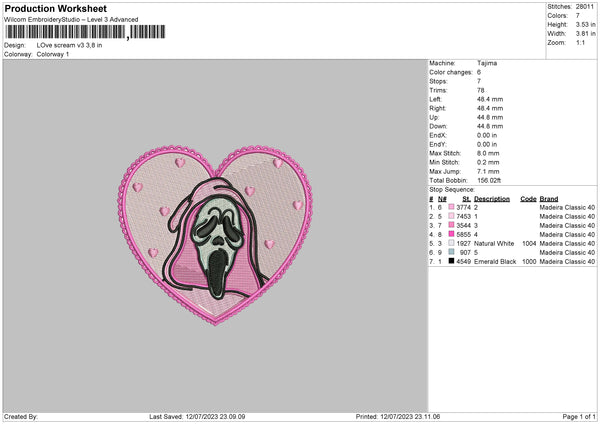Click the pink color swatch for stop 1
The width and height of the screenshot is (600, 424).
(451, 207)
